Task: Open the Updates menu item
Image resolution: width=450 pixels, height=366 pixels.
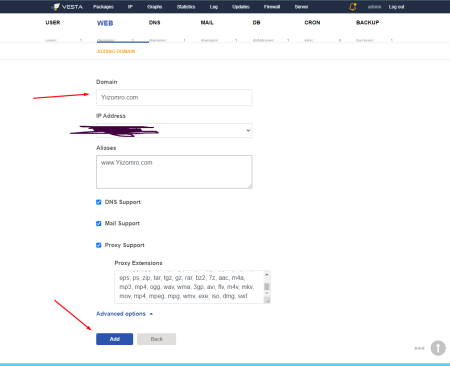Action: tap(241, 7)
